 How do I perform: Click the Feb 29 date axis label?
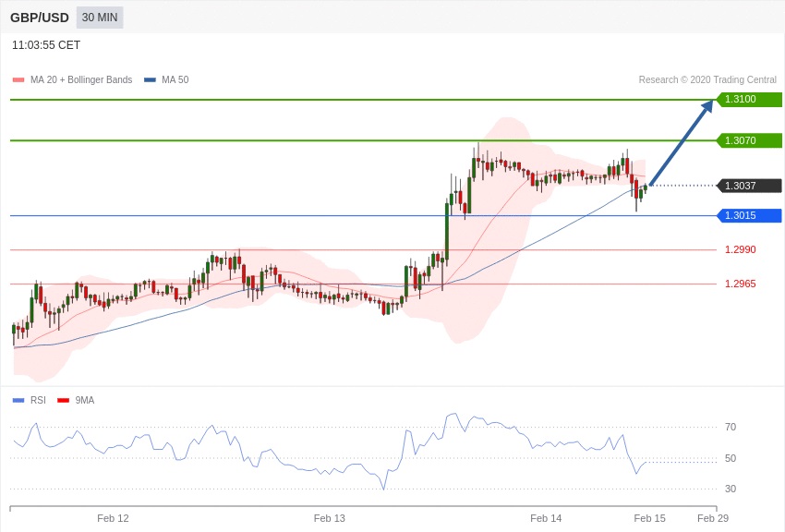pyautogui.click(x=713, y=518)
